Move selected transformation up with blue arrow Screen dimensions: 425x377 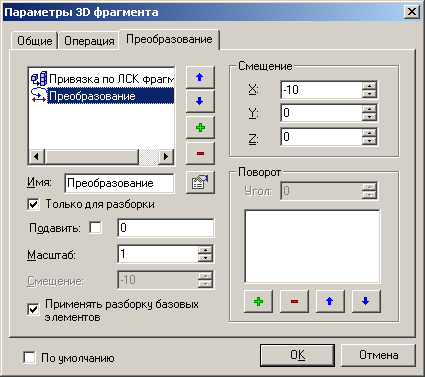[200, 77]
